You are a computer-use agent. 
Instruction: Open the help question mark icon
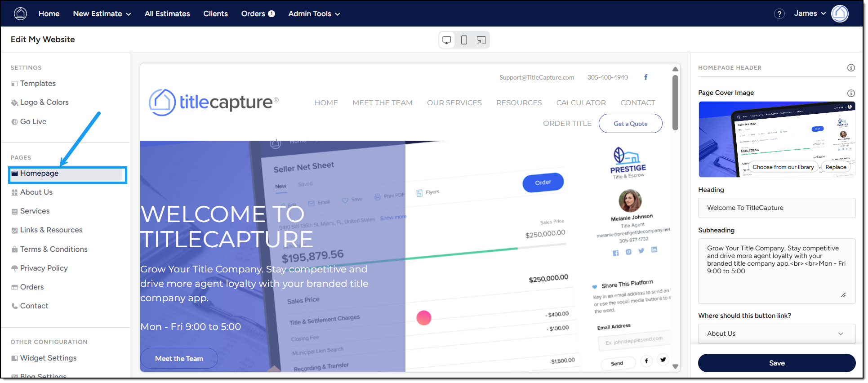click(x=779, y=14)
